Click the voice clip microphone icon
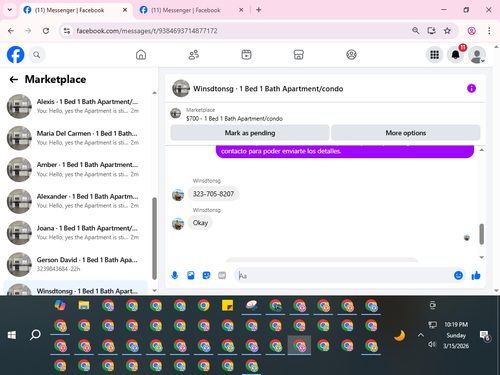The image size is (500, 375). (x=175, y=275)
